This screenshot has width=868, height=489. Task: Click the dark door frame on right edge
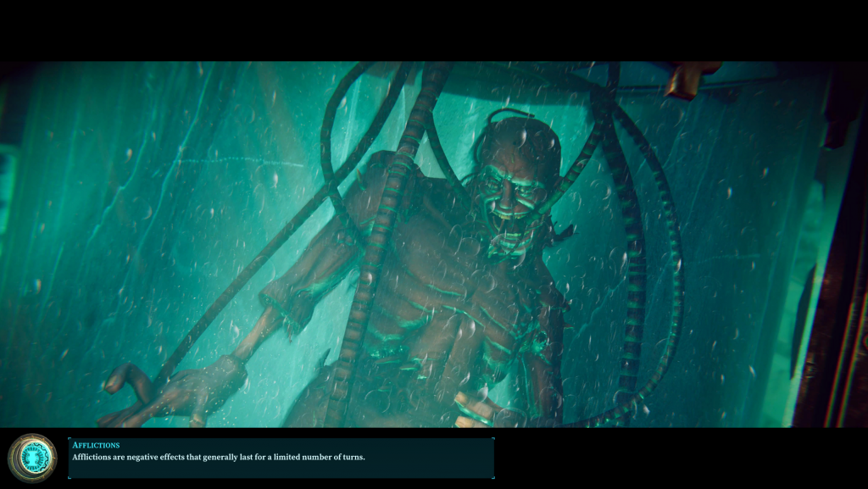click(835, 297)
